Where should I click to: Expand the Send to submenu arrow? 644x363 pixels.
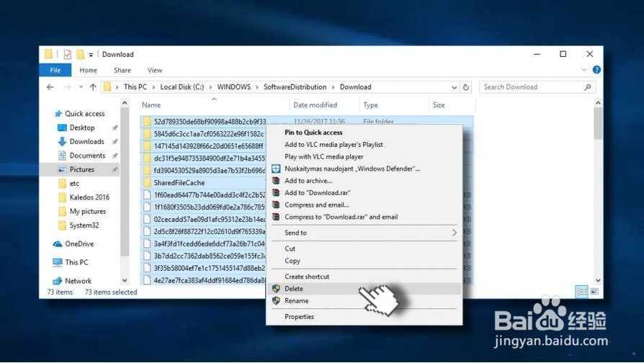[x=455, y=233]
